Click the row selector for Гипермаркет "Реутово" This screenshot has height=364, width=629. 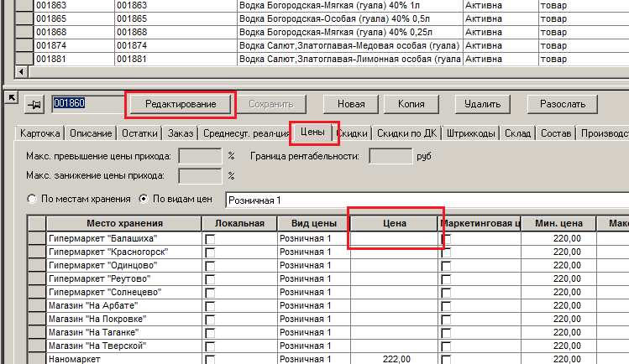[x=37, y=279]
